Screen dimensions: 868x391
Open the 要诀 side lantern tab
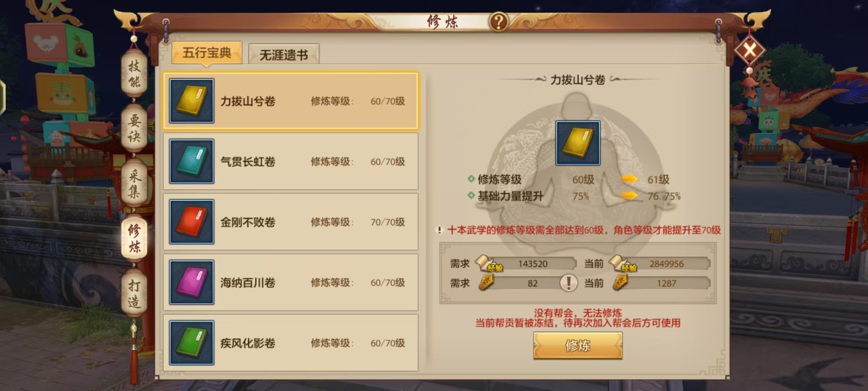134,129
